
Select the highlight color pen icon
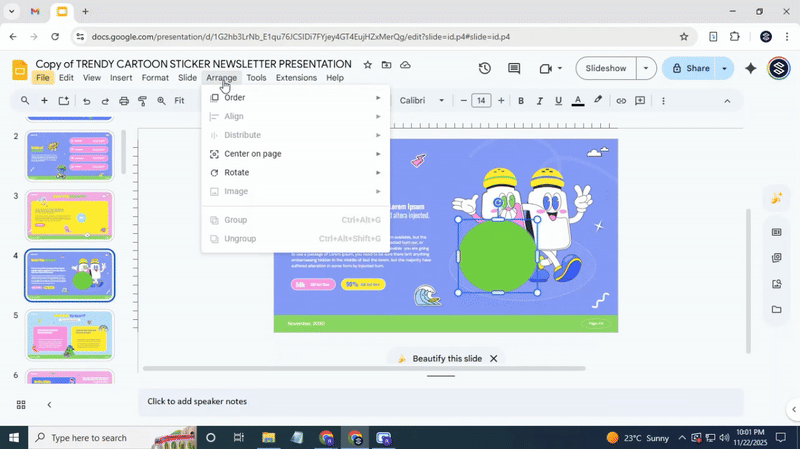[x=598, y=101]
